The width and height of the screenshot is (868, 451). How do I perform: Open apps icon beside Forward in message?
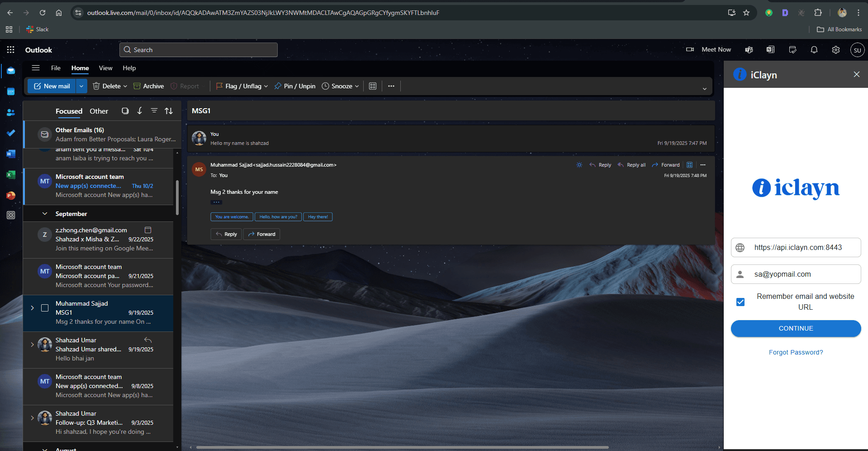(690, 165)
